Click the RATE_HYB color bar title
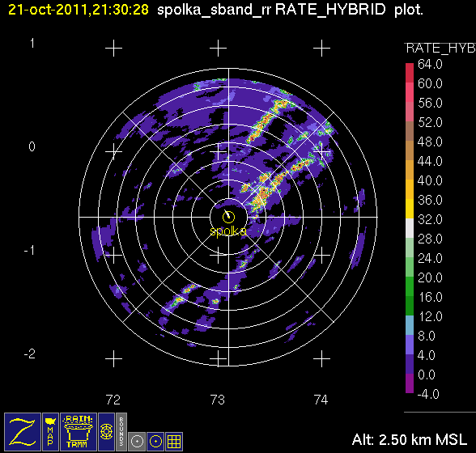Screen dimensions: 476x453 440,49
